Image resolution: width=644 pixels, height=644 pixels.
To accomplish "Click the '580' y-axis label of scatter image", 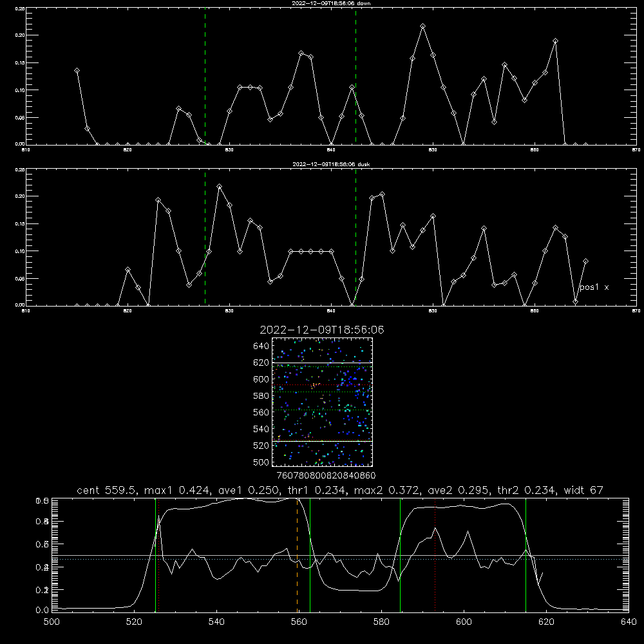I will click(261, 396).
